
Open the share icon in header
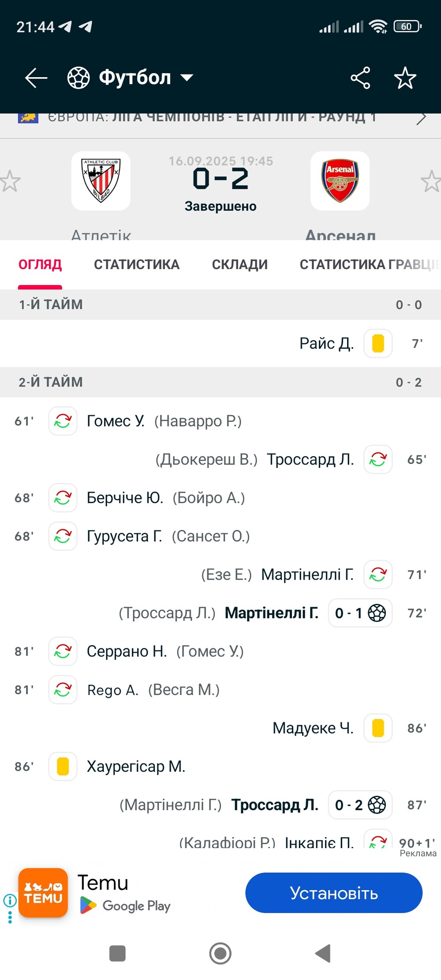pyautogui.click(x=360, y=78)
